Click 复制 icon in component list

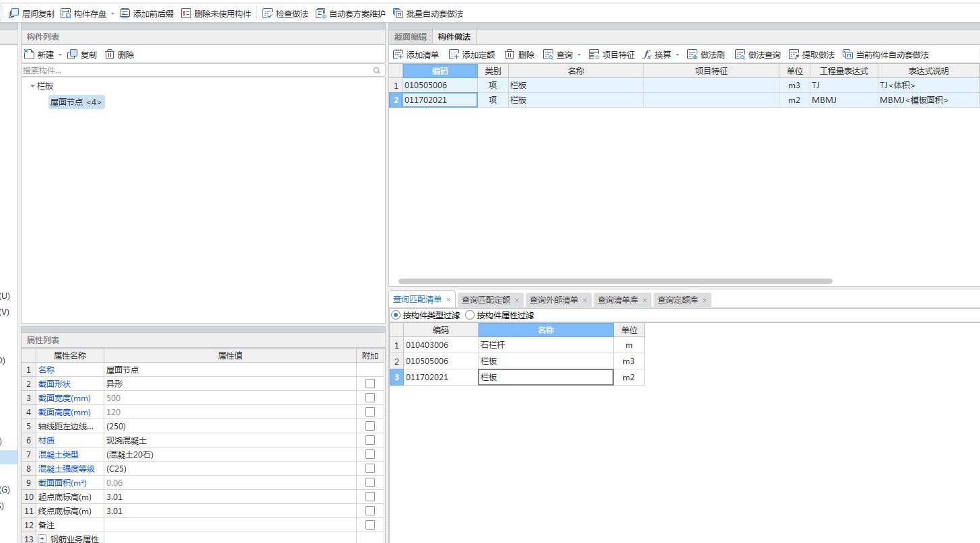(x=73, y=55)
